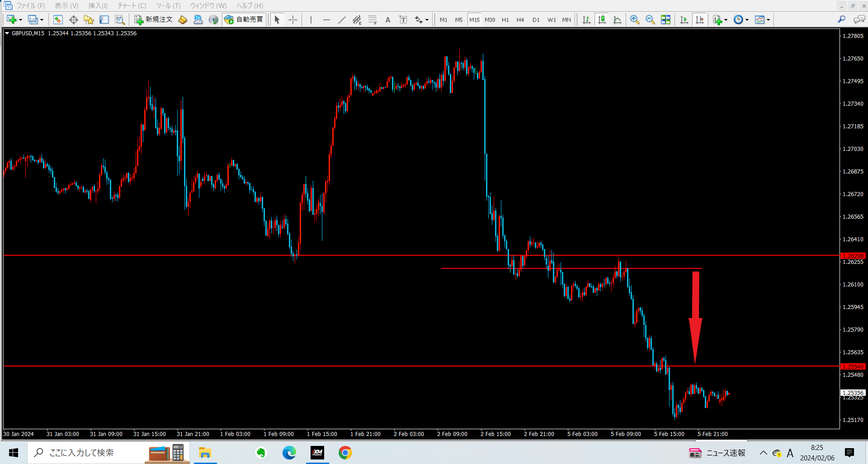This screenshot has height=464, width=868.
Task: Expand the profiles dropdown arrow
Action: (x=42, y=20)
